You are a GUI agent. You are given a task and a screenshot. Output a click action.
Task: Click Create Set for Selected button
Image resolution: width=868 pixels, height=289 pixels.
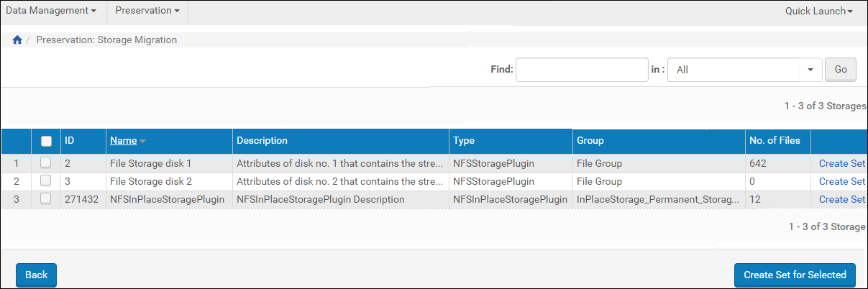(795, 275)
